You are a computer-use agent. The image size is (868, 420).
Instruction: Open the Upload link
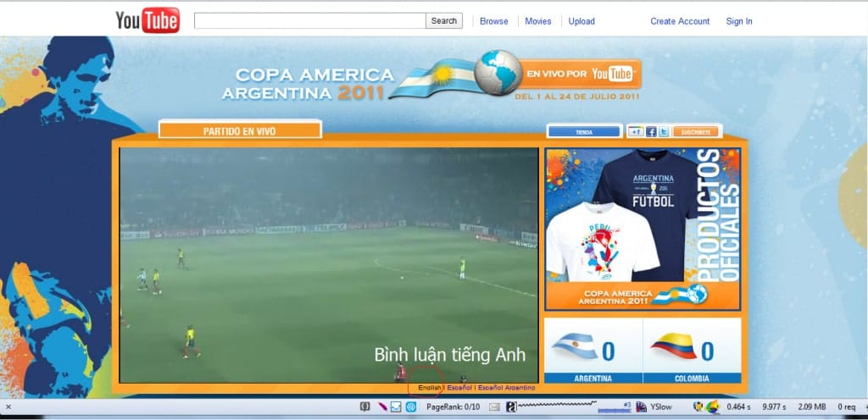[581, 21]
